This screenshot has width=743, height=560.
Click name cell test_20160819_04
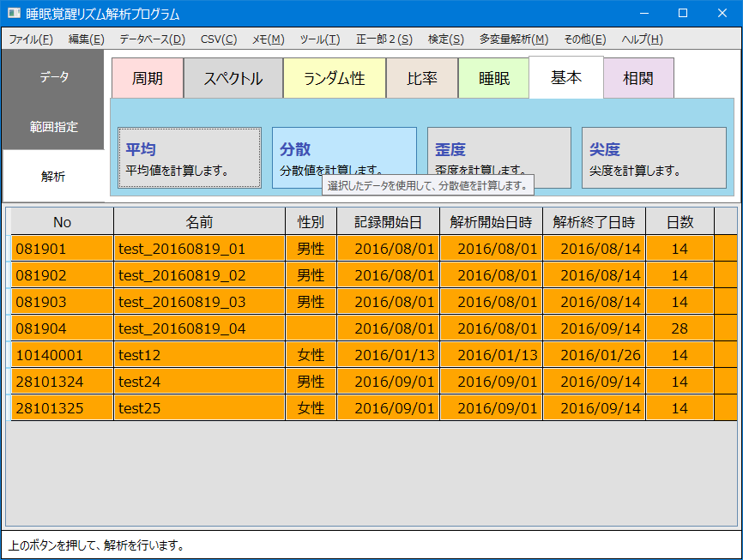tap(200, 328)
